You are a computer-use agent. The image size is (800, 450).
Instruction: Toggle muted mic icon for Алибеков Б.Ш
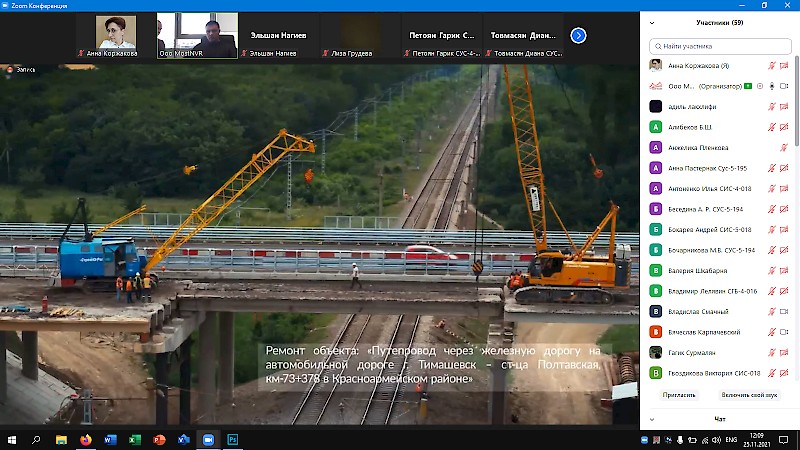click(771, 127)
